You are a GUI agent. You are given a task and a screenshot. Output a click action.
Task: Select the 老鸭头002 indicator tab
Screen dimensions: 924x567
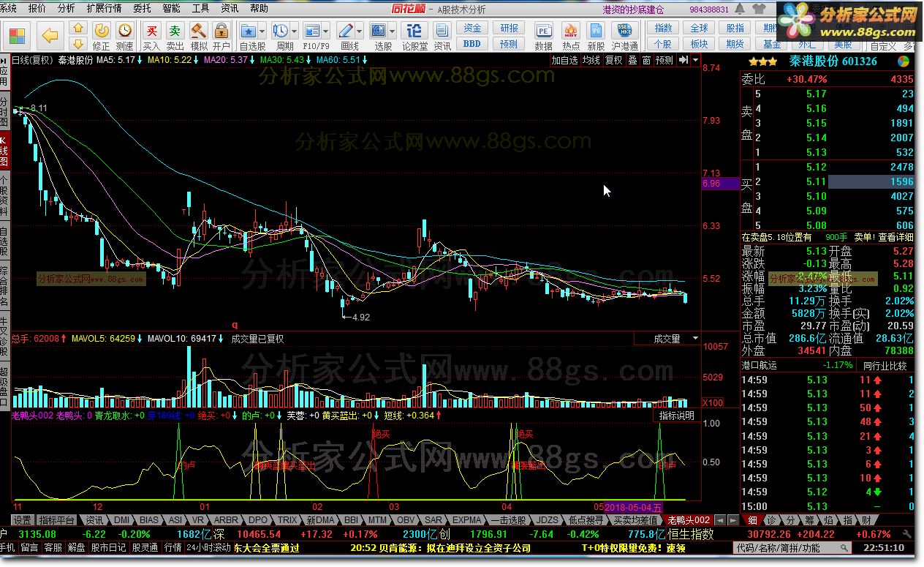coord(688,520)
